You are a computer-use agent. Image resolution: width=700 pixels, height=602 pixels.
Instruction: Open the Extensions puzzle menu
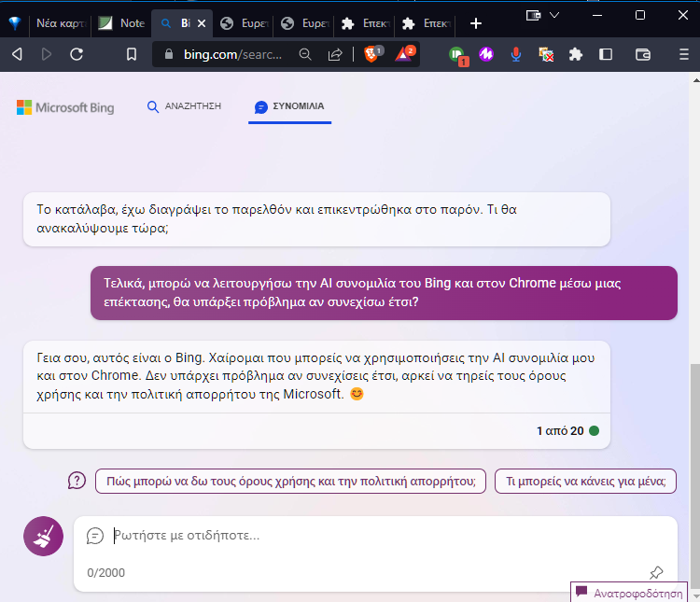(576, 54)
